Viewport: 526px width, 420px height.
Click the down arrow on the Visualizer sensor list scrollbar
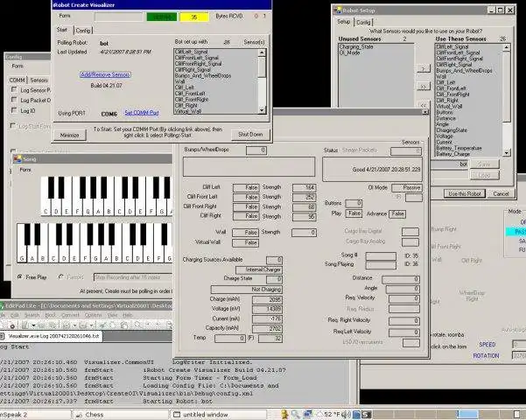(262, 110)
